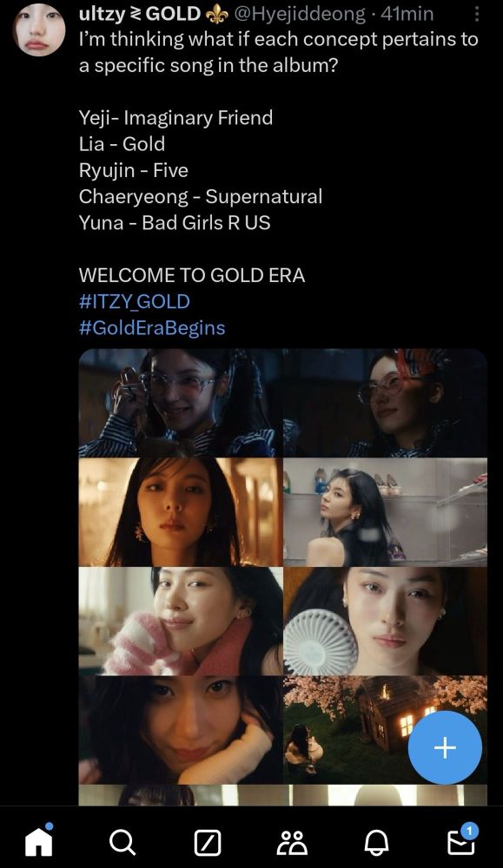Open the #GoldEraBegins hashtag

click(x=152, y=327)
